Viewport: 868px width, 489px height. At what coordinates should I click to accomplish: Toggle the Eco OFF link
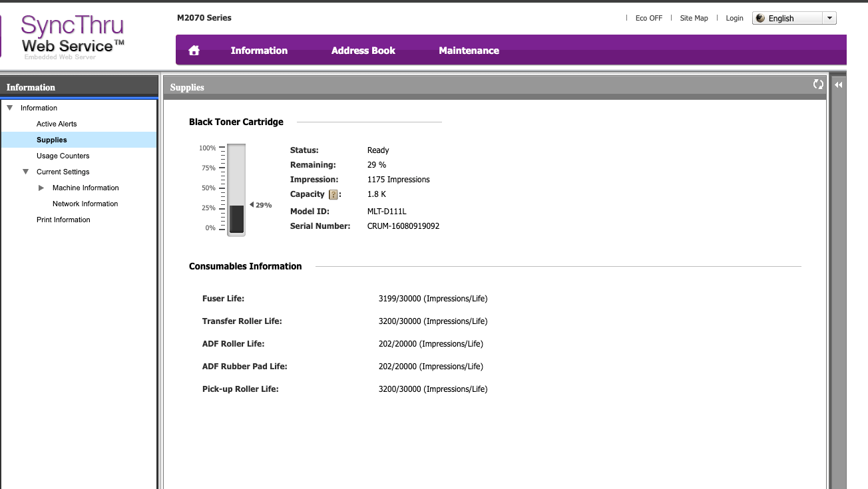click(648, 19)
